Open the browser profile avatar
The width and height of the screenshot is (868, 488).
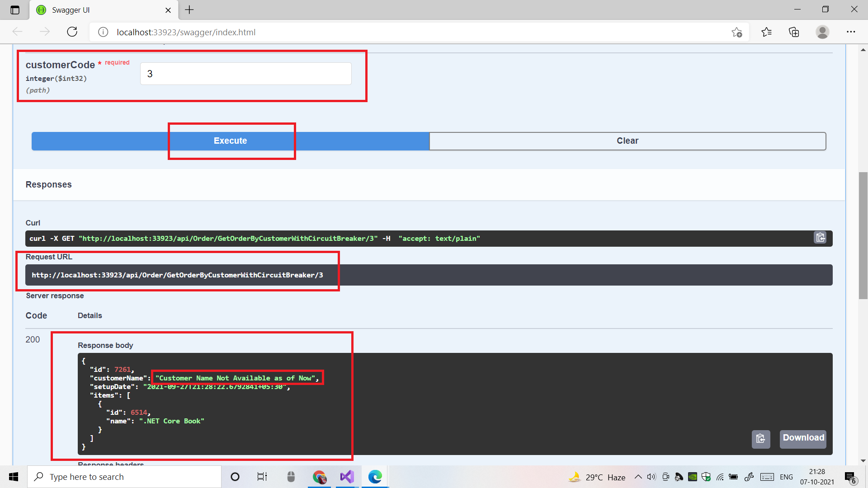coord(822,32)
